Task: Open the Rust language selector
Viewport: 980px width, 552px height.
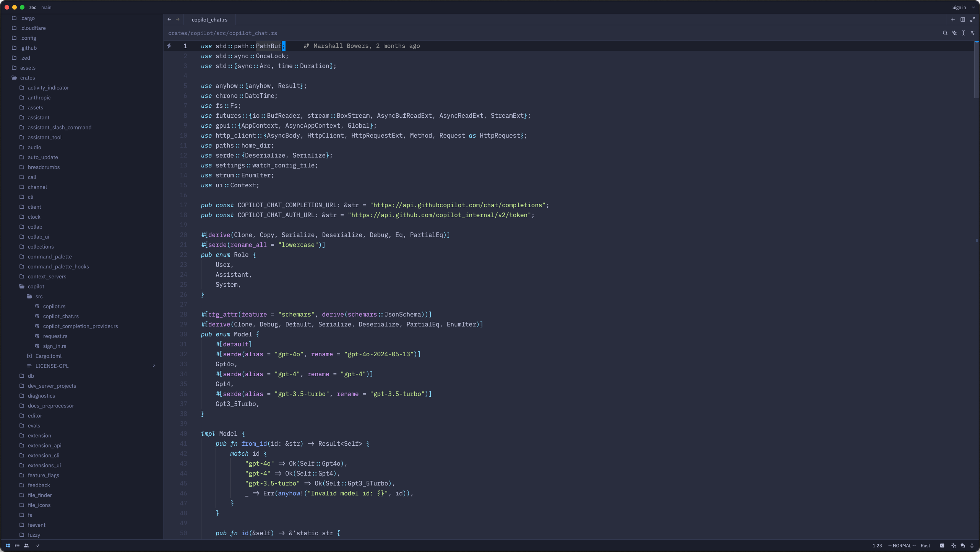Action: (925, 546)
